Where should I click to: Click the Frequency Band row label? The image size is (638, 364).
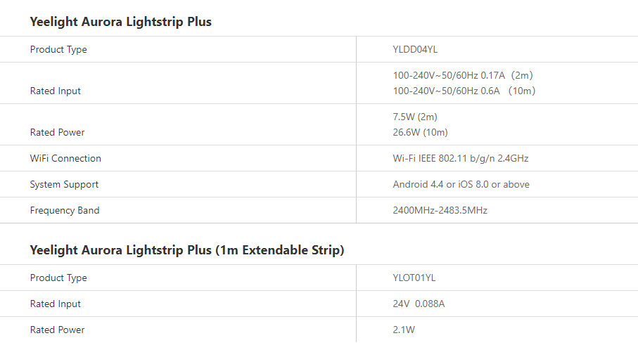click(65, 210)
